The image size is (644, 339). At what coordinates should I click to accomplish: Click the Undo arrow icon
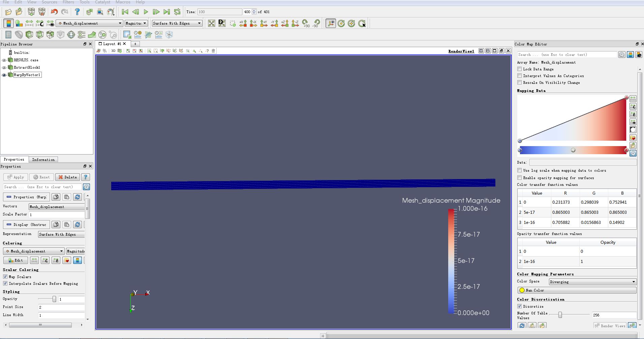(54, 12)
